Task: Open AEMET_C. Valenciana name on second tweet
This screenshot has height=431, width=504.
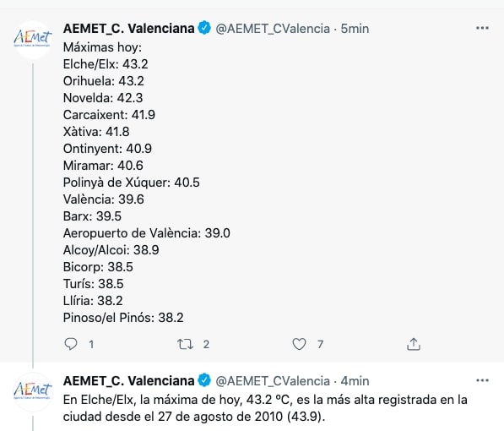Action: point(128,381)
